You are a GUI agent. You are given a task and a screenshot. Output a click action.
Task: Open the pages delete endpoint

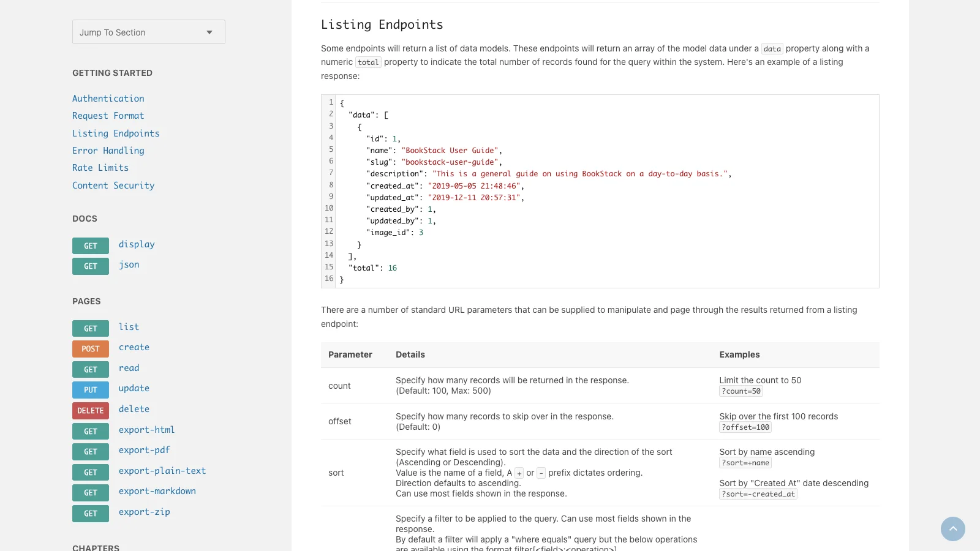click(134, 409)
